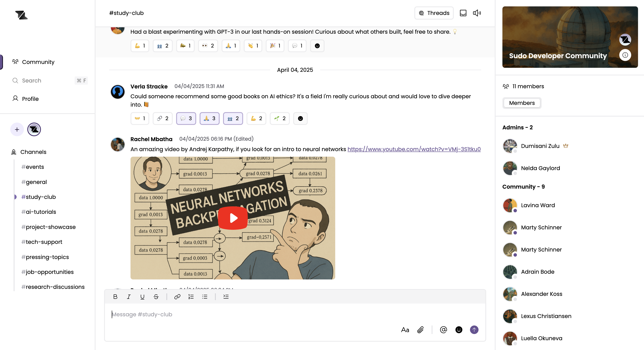Image resolution: width=644 pixels, height=350 pixels.
Task: Open the #pressing-topics channel
Action: click(45, 257)
